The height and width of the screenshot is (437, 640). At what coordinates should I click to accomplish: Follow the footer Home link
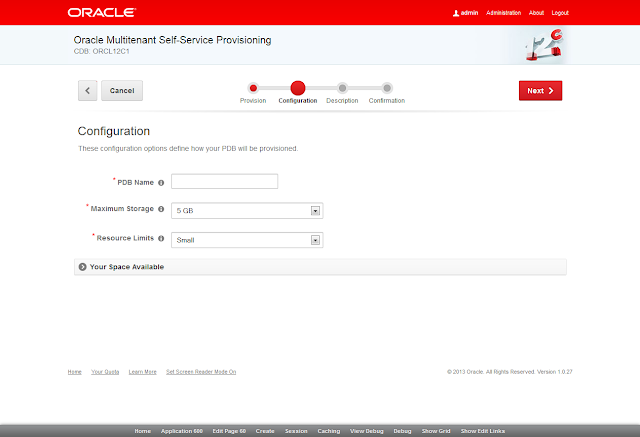click(x=75, y=372)
